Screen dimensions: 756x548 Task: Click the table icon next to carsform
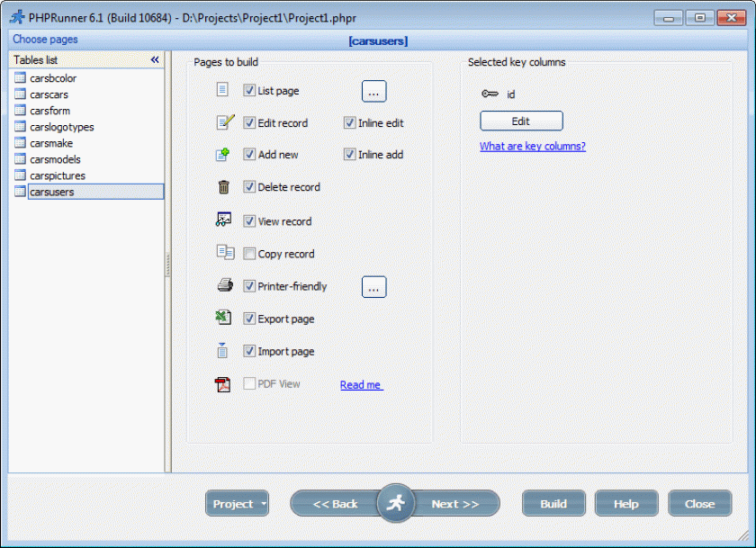click(x=20, y=111)
